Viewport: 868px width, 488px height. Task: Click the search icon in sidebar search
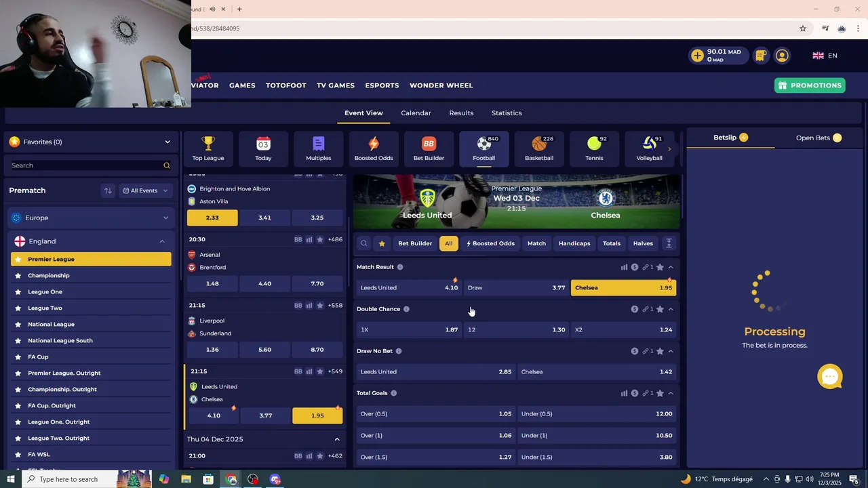166,165
